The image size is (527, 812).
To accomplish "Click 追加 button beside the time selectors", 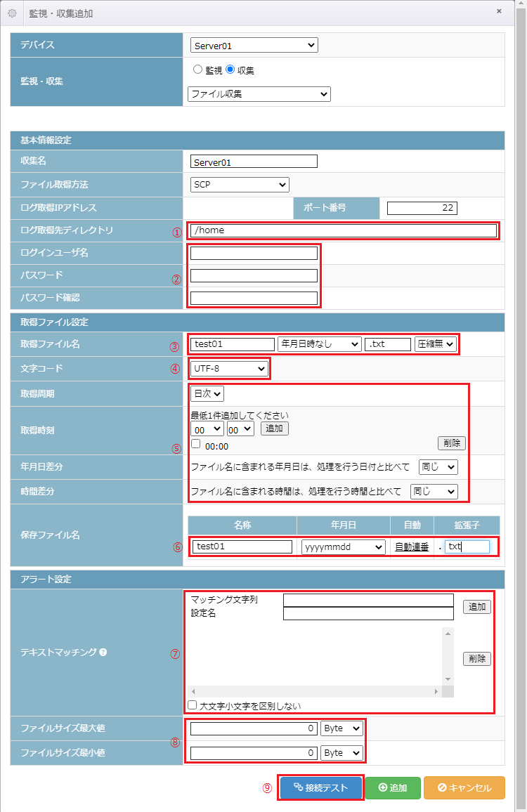I will pos(274,428).
